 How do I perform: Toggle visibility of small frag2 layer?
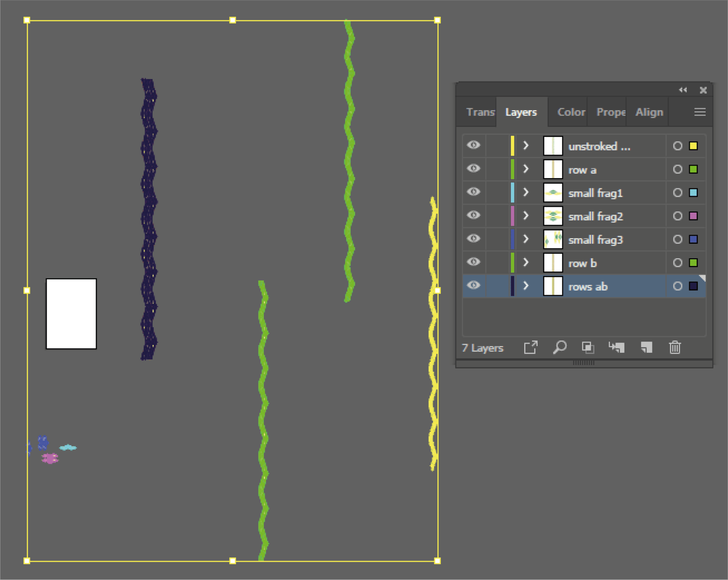pyautogui.click(x=474, y=215)
